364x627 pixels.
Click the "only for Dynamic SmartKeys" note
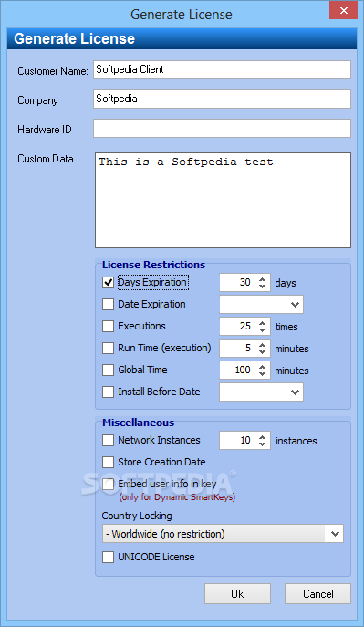click(x=177, y=497)
